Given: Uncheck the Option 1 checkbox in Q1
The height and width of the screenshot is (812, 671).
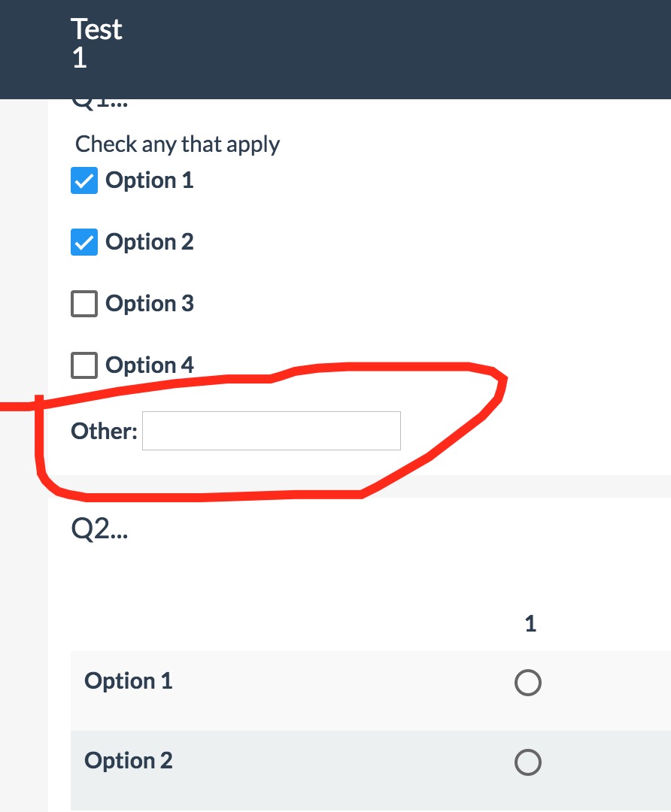Looking at the screenshot, I should click(x=84, y=181).
